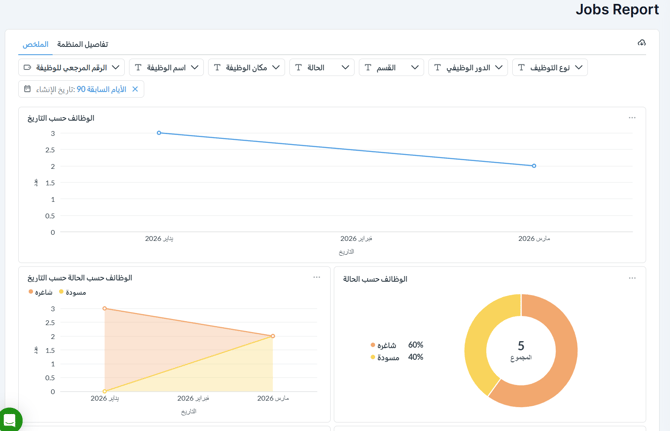Toggle شاغره 60% in the donut chart legend
The height and width of the screenshot is (431, 670).
tap(385, 345)
